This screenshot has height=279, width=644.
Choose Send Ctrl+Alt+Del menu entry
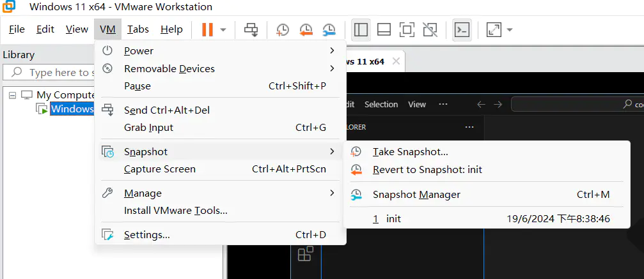[221, 110]
